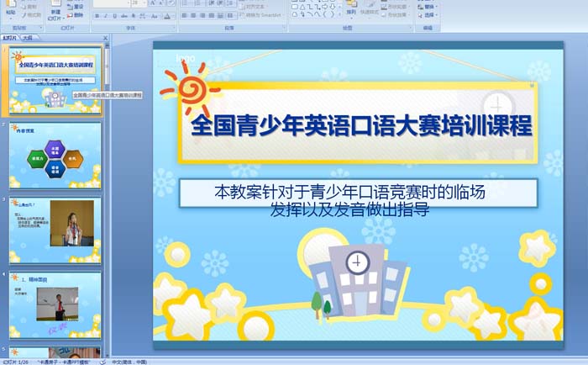Toggle strikethrough formatting

tap(123, 16)
